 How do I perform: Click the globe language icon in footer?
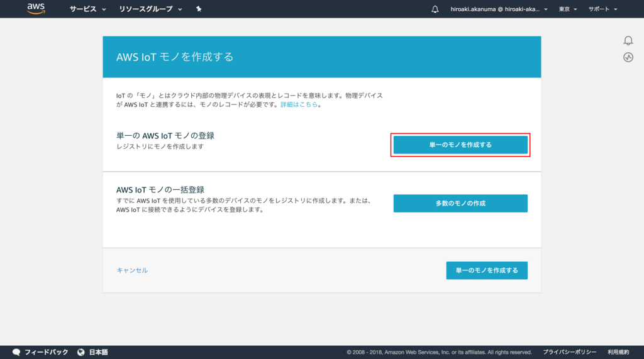click(81, 352)
